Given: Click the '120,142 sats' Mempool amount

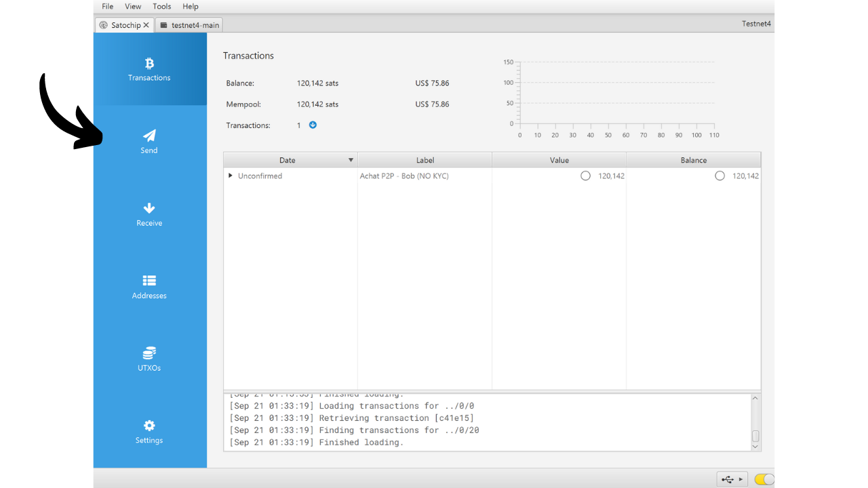Looking at the screenshot, I should pos(317,104).
